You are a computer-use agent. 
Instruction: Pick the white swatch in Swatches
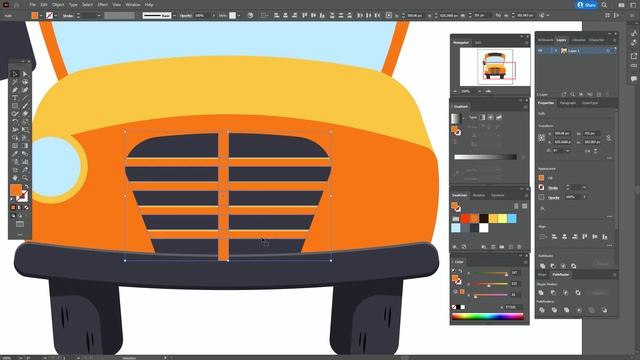coord(484,228)
